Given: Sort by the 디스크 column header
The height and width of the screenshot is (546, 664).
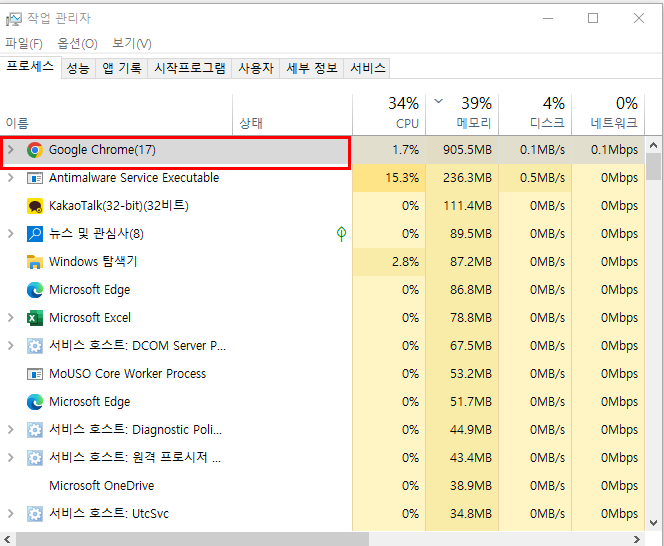Looking at the screenshot, I should click(535, 114).
